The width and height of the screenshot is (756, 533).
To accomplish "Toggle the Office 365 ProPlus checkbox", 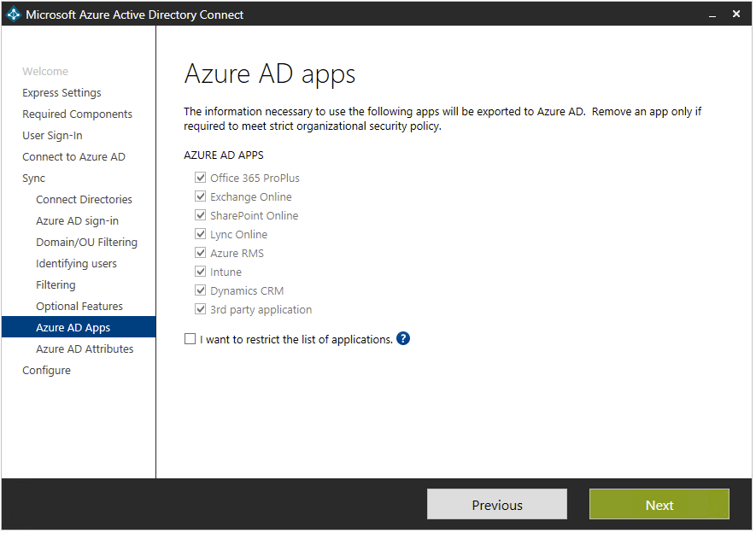I will tap(200, 178).
